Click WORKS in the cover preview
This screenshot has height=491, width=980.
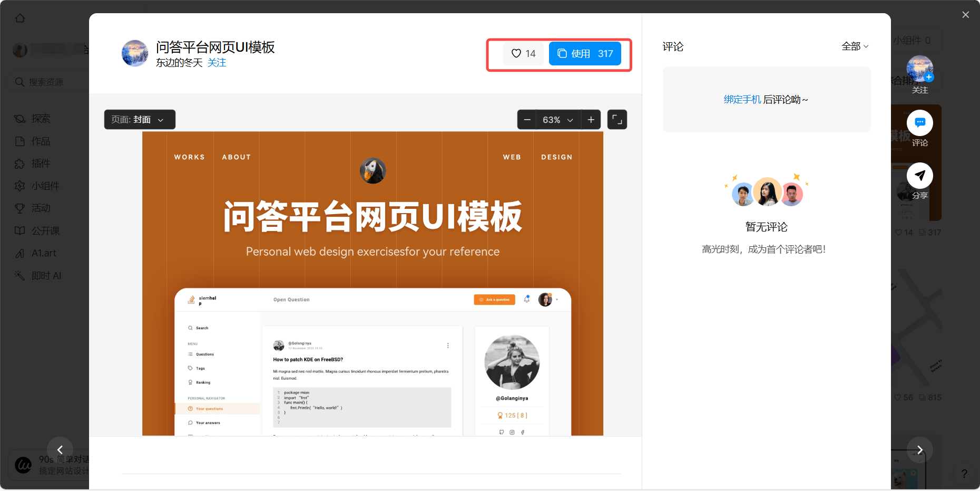[190, 157]
